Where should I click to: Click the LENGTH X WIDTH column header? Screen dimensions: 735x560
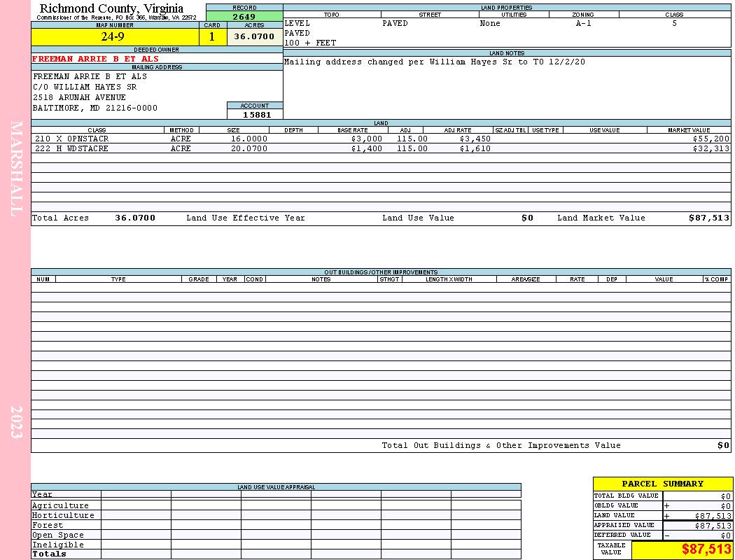449,279
